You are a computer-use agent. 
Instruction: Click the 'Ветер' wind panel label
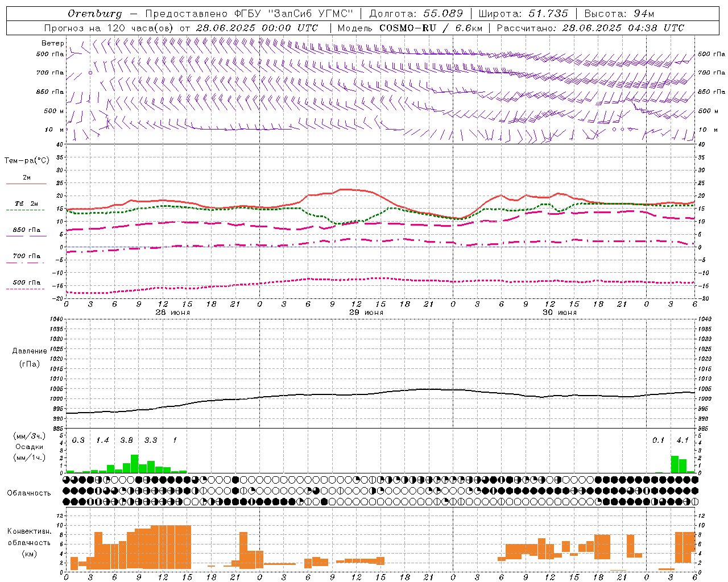[x=53, y=43]
